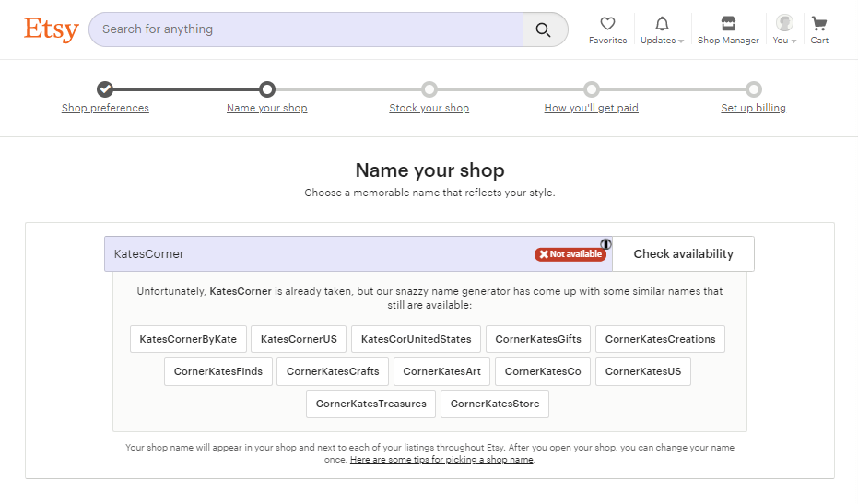The height and width of the screenshot is (504, 858).
Task: Click the search magnifier button
Action: coord(544,29)
